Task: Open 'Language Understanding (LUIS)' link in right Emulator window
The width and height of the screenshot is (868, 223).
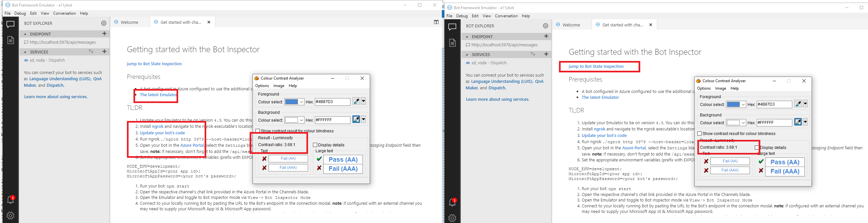Action: point(502,82)
